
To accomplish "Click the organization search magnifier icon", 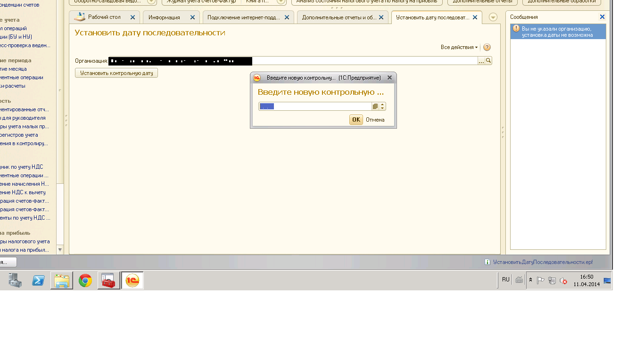I will pyautogui.click(x=488, y=61).
